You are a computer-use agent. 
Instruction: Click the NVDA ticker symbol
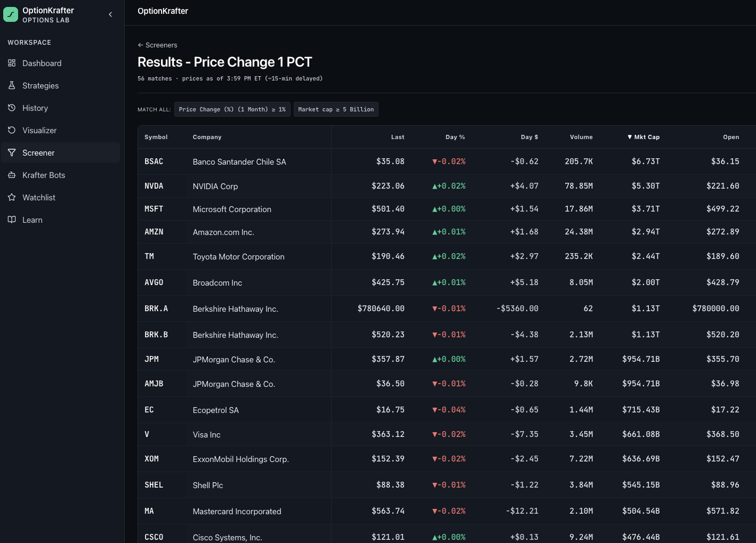154,186
